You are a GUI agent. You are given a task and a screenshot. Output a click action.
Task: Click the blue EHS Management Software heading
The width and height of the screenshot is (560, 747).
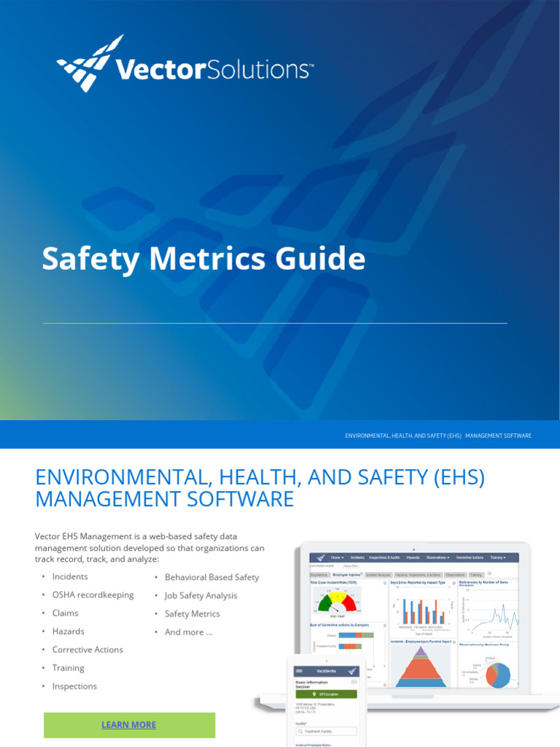coord(260,488)
